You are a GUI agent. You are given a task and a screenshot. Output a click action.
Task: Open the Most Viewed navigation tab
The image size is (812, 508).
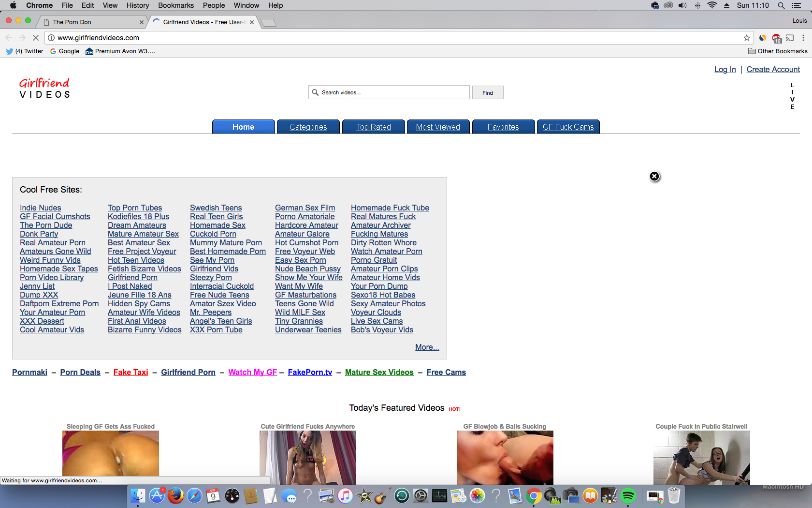pyautogui.click(x=438, y=127)
